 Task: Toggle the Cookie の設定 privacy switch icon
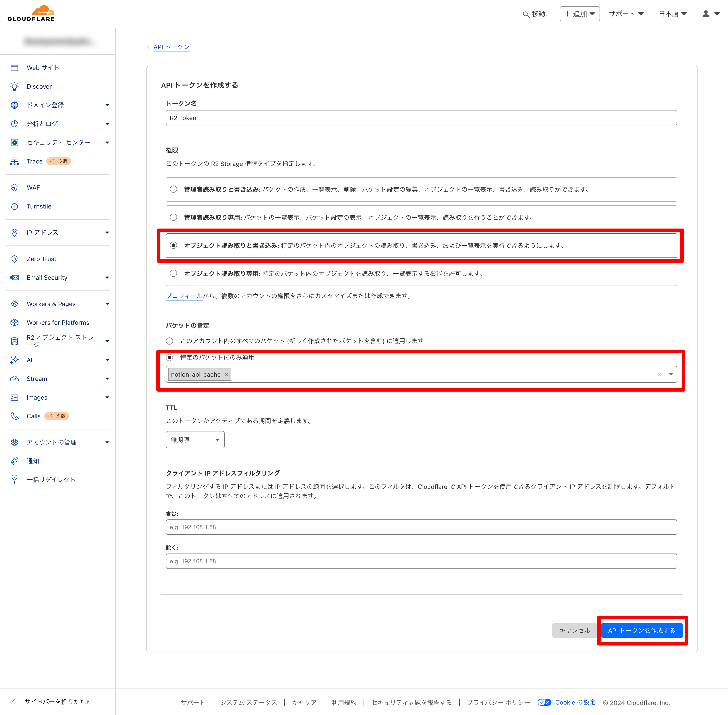(544, 703)
